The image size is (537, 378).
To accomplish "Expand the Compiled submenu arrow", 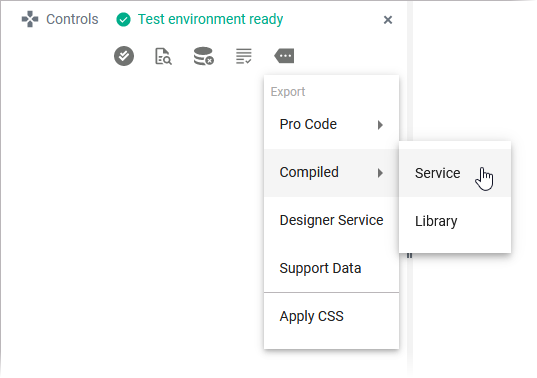I will (380, 173).
